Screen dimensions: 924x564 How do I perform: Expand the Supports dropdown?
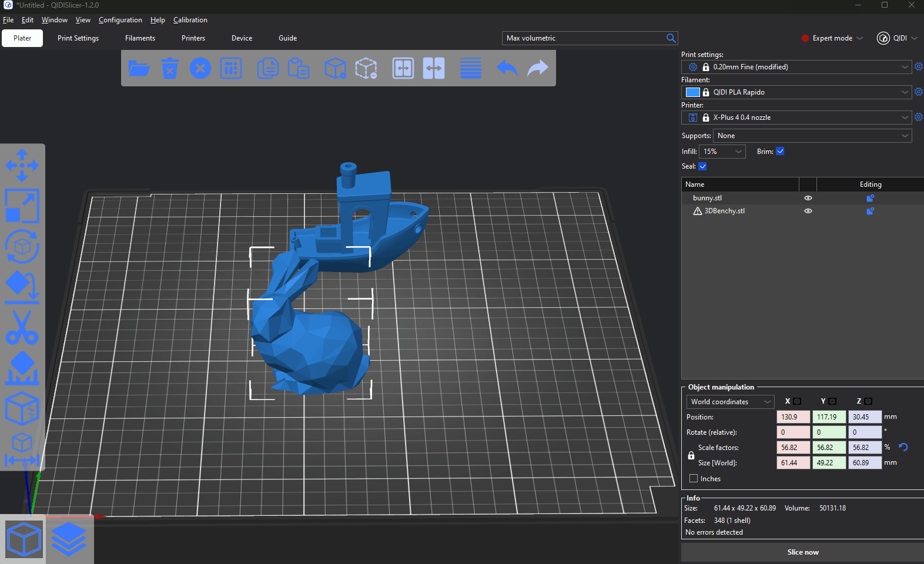coord(812,136)
